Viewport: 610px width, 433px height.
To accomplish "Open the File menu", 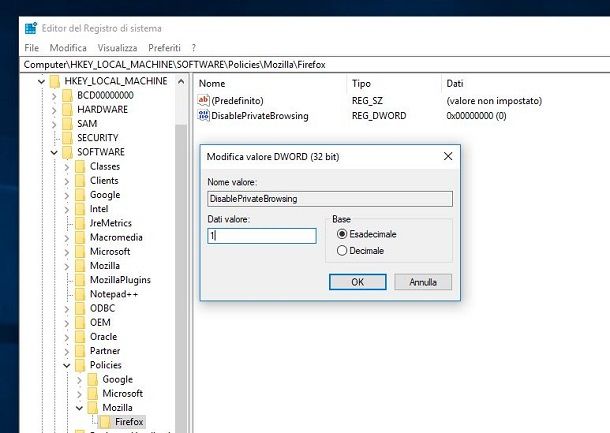I will pyautogui.click(x=32, y=48).
